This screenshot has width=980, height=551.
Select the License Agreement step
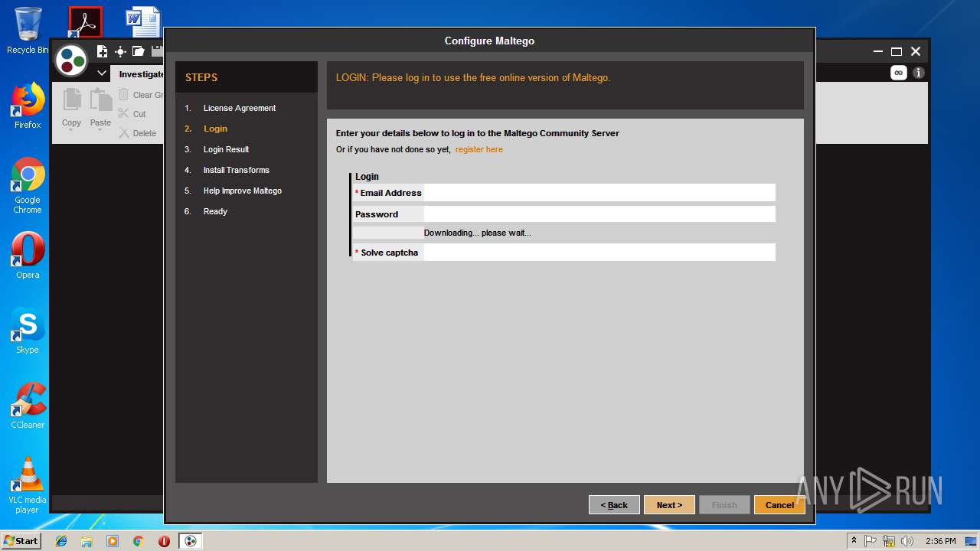(239, 108)
